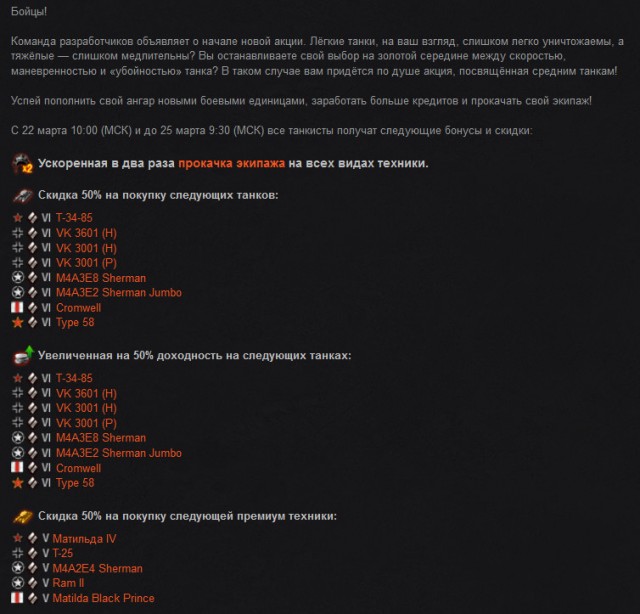Viewport: 640px width, 614px height.
Task: Click German cross icon beside T-25
Action: click(18, 553)
